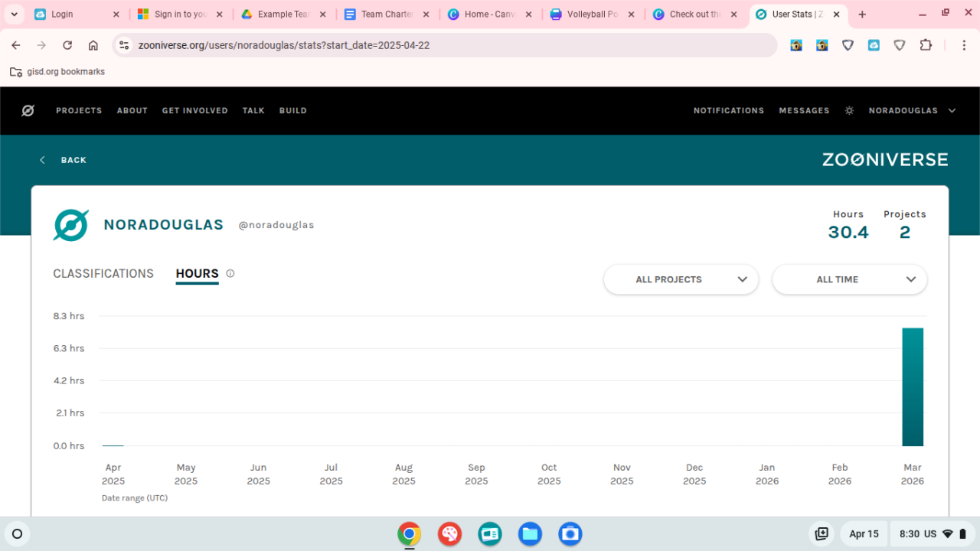Screen dimensions: 980x551
Task: Close the Team Charter tab
Action: pos(426,15)
